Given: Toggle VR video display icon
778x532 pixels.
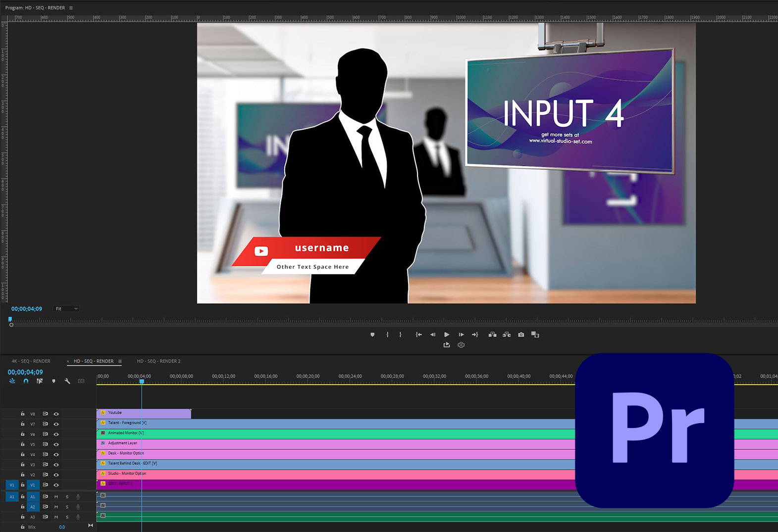Looking at the screenshot, I should (461, 345).
